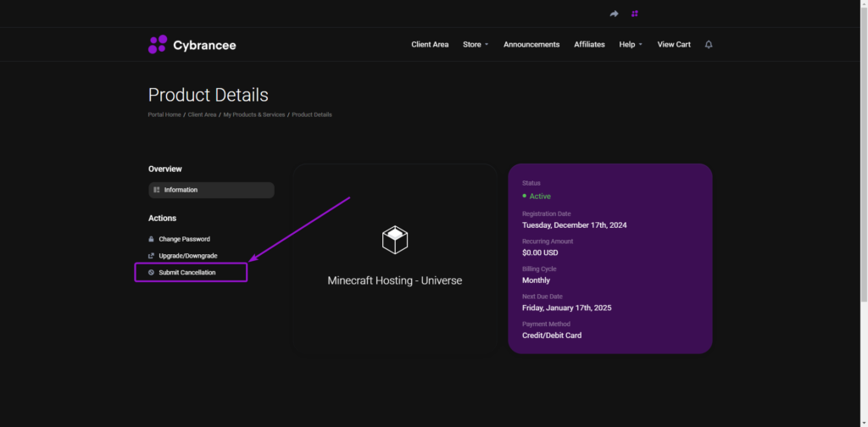The height and width of the screenshot is (427, 868).
Task: Click the 'Overview' sidebar heading
Action: pos(165,169)
